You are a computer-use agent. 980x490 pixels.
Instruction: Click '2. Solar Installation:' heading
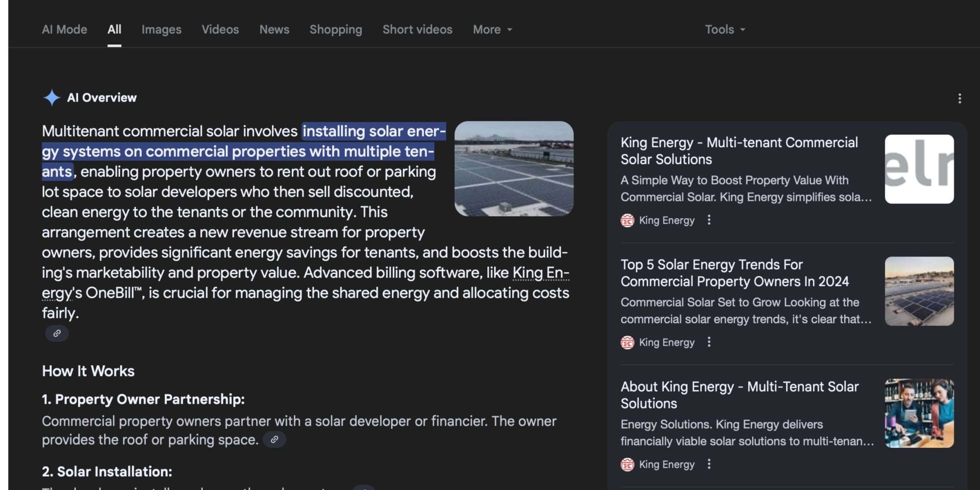(x=107, y=472)
